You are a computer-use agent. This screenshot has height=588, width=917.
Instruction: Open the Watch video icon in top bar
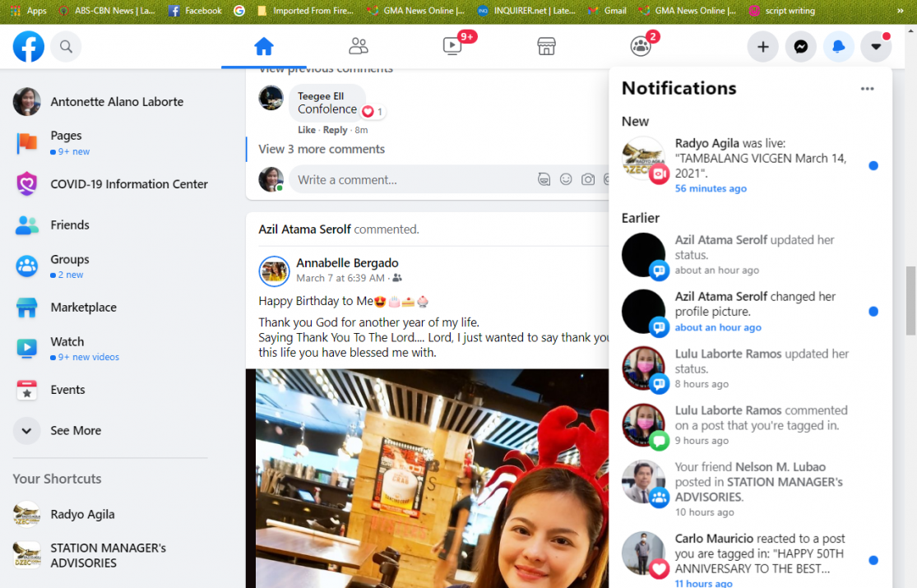pyautogui.click(x=453, y=46)
